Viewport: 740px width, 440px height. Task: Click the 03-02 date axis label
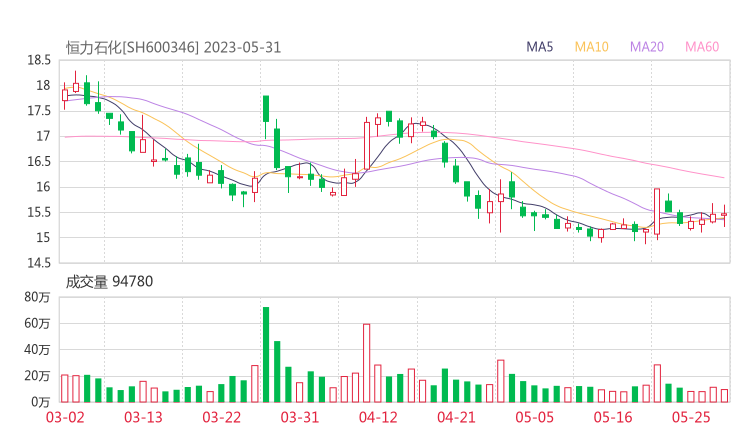[x=65, y=417]
